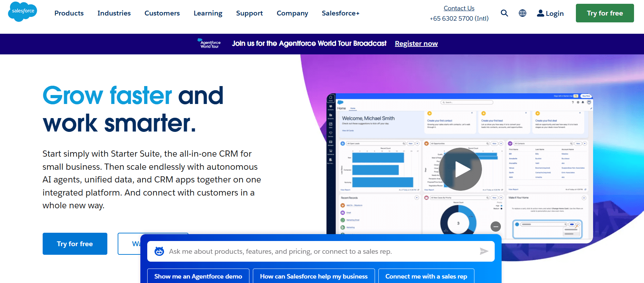This screenshot has width=644, height=283.
Task: Click the Salesforce cloud logo
Action: click(22, 12)
